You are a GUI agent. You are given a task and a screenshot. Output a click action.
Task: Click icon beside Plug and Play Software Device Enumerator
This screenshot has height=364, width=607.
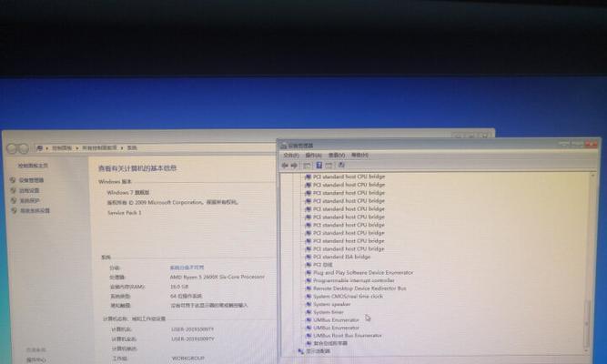(309, 273)
